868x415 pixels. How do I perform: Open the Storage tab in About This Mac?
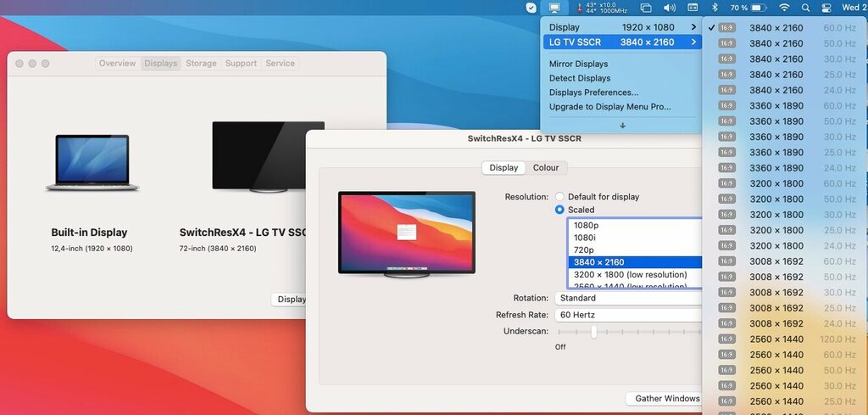(201, 64)
